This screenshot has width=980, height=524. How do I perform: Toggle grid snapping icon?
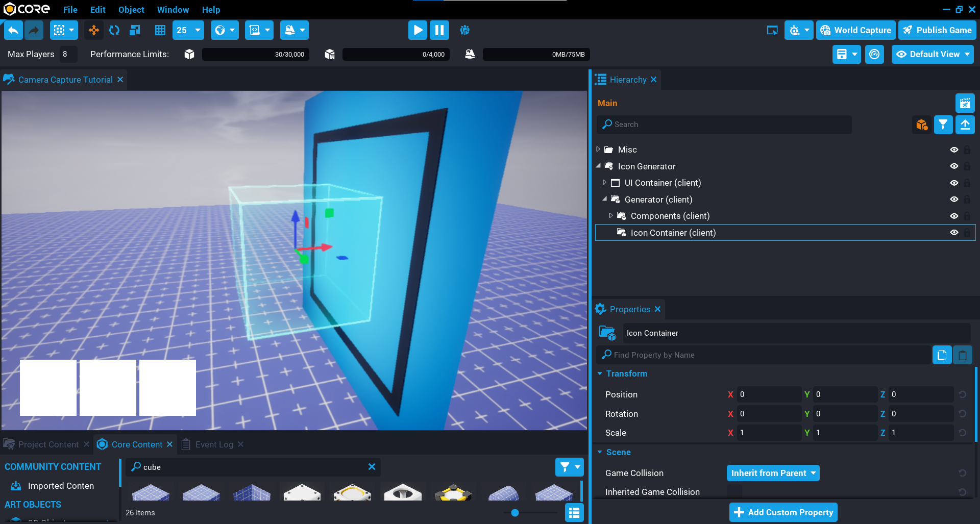tap(160, 31)
